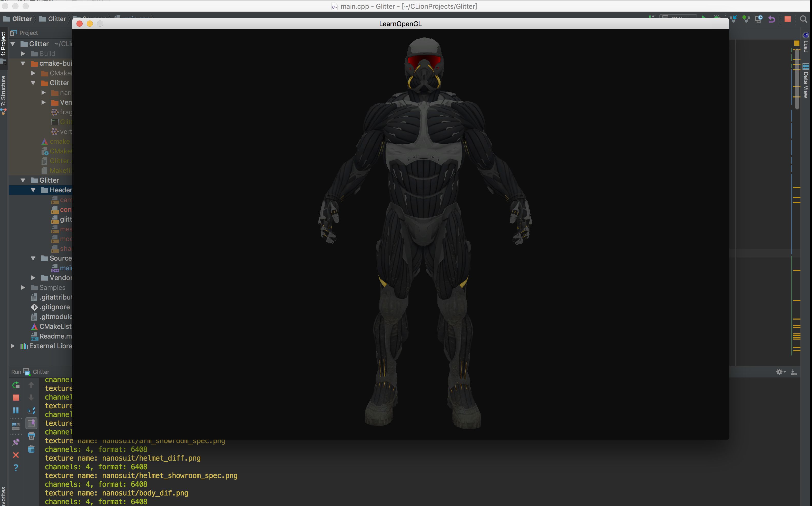Toggle scroll to end of console
This screenshot has width=812, height=506.
click(x=31, y=423)
